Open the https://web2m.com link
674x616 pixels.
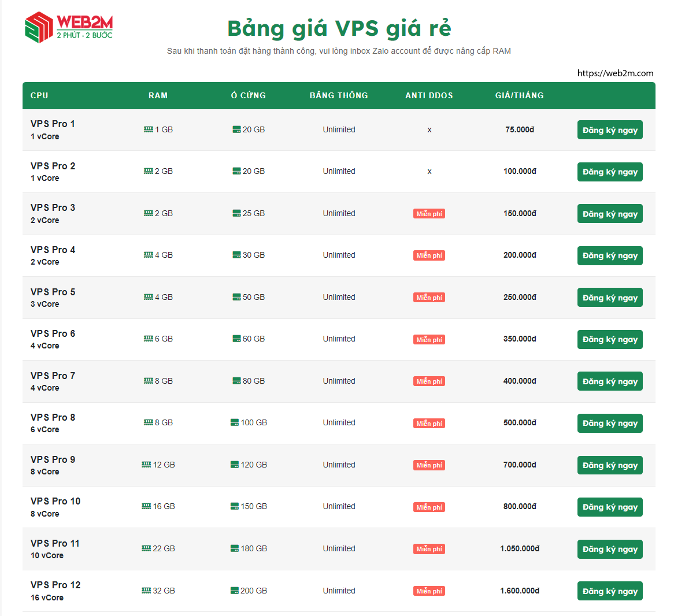(614, 73)
